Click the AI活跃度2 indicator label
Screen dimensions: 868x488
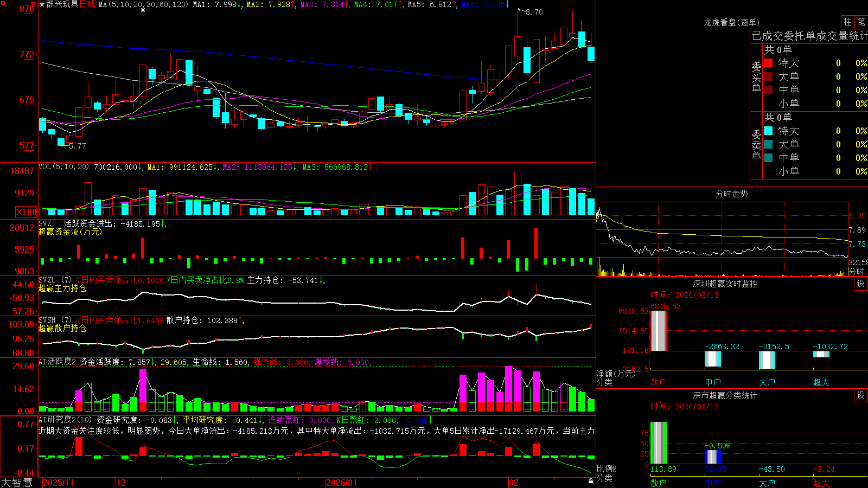coord(58,362)
